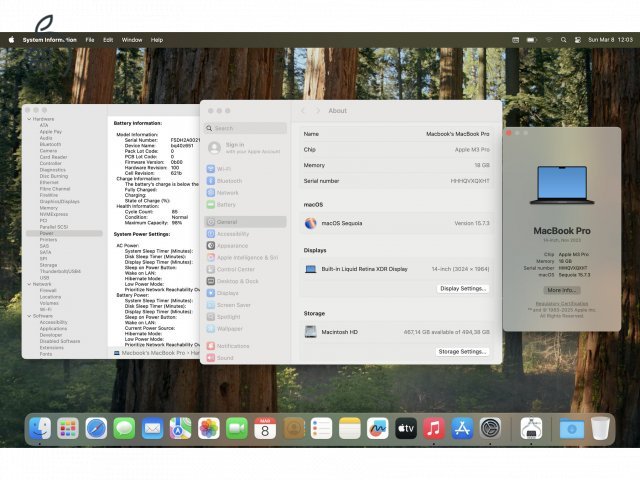The image size is (640, 480).
Task: Open Contacts in the Dock
Action: click(x=293, y=428)
